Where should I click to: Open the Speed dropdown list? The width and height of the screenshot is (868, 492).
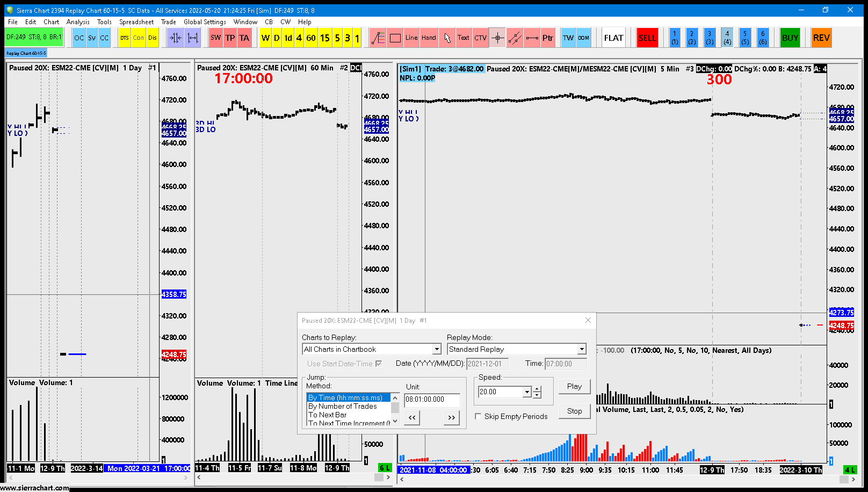[x=527, y=392]
